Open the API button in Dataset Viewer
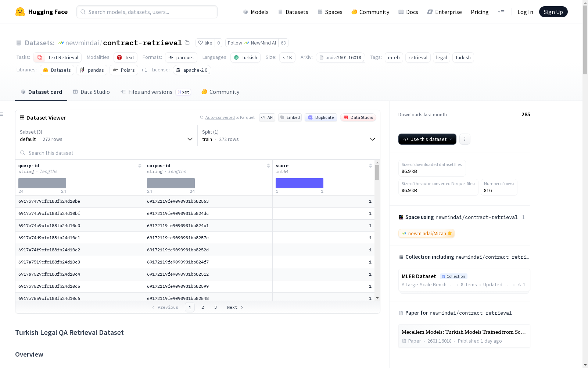Viewport: 588px width, 368px height. tap(267, 117)
